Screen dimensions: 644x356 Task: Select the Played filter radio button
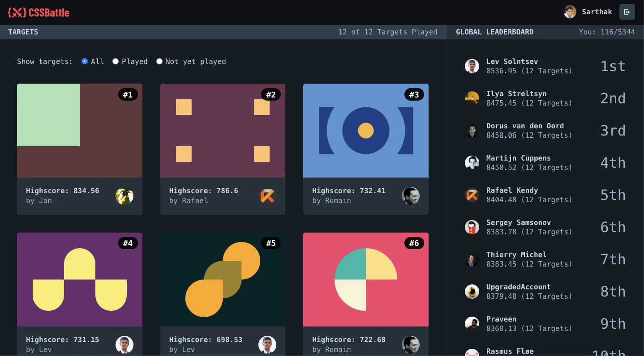coord(116,61)
